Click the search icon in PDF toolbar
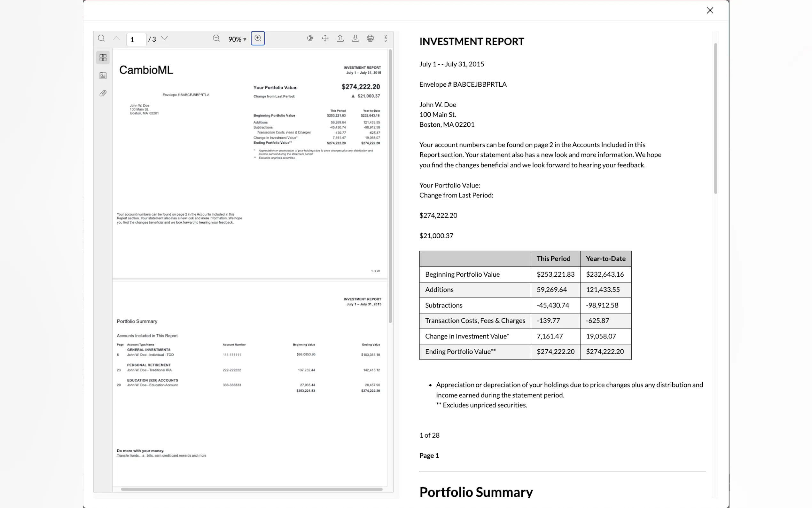This screenshot has width=812, height=508. pyautogui.click(x=101, y=38)
